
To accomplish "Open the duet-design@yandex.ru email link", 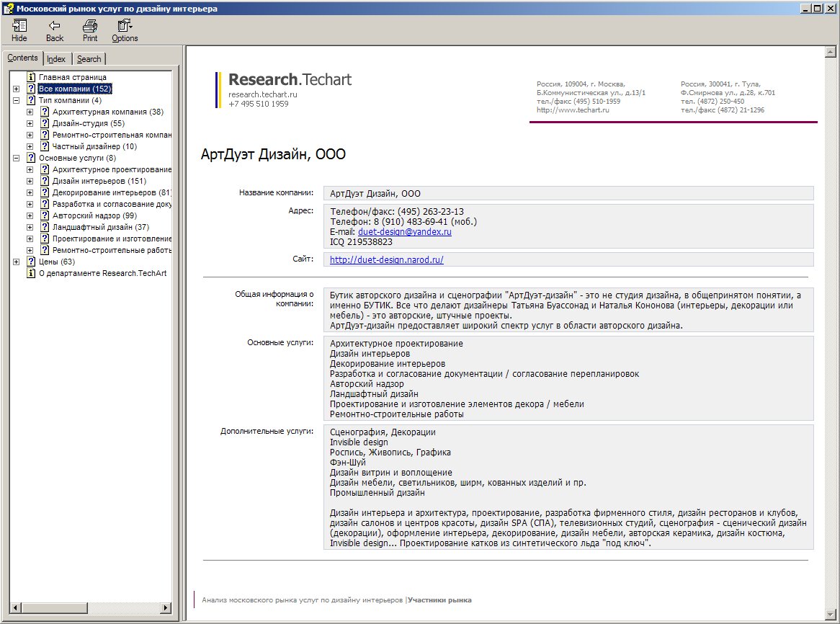I will pyautogui.click(x=404, y=232).
